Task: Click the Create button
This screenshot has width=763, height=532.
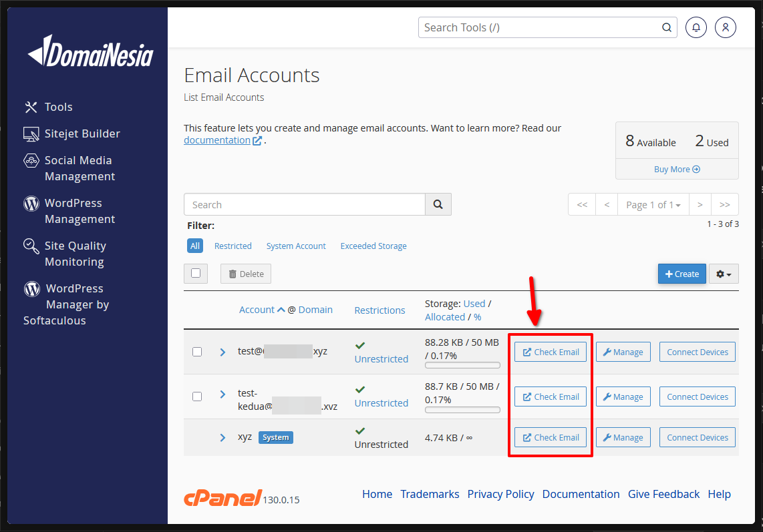Action: click(681, 274)
